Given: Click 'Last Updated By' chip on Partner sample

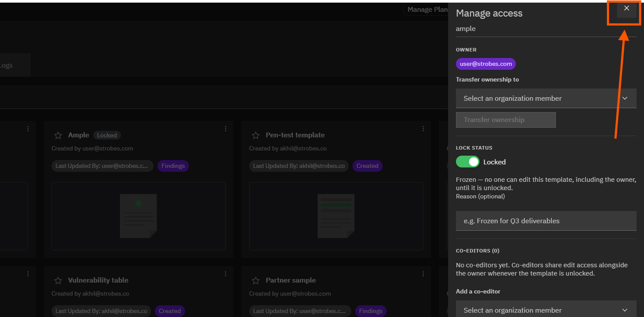Looking at the screenshot, I should coord(300,311).
